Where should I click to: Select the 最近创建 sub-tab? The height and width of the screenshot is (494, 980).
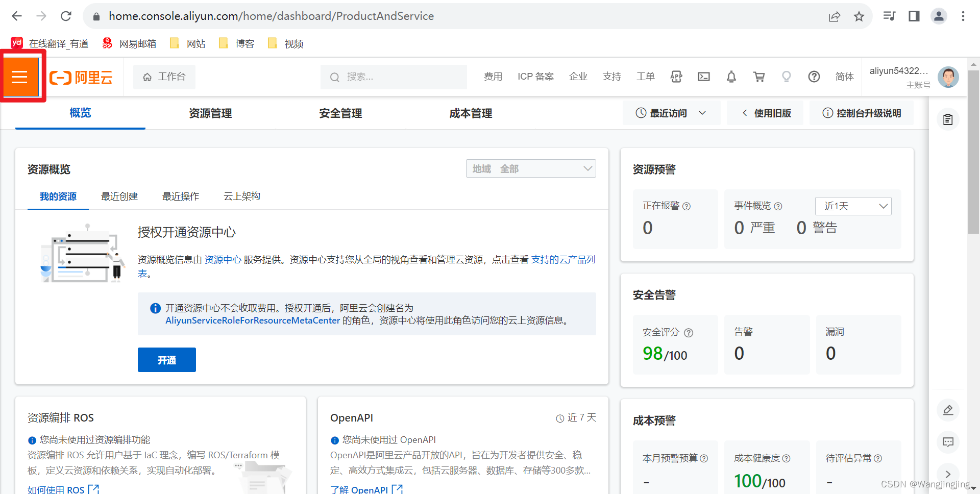click(119, 196)
